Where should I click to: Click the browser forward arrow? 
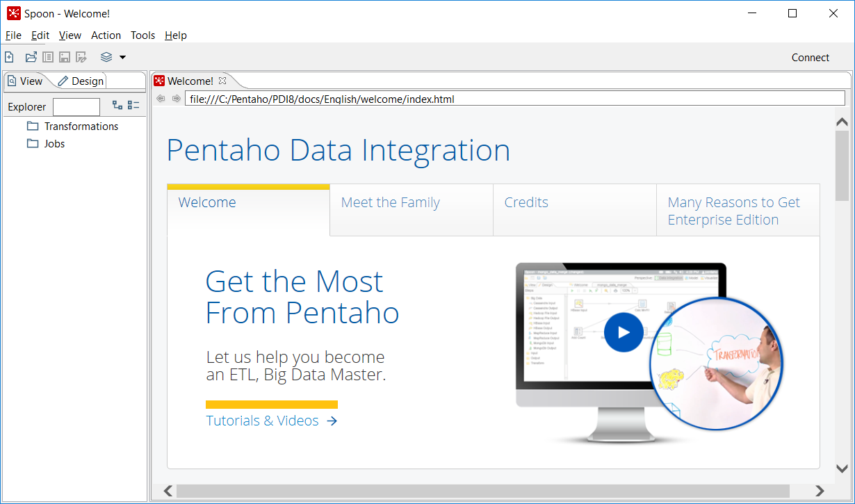[177, 99]
